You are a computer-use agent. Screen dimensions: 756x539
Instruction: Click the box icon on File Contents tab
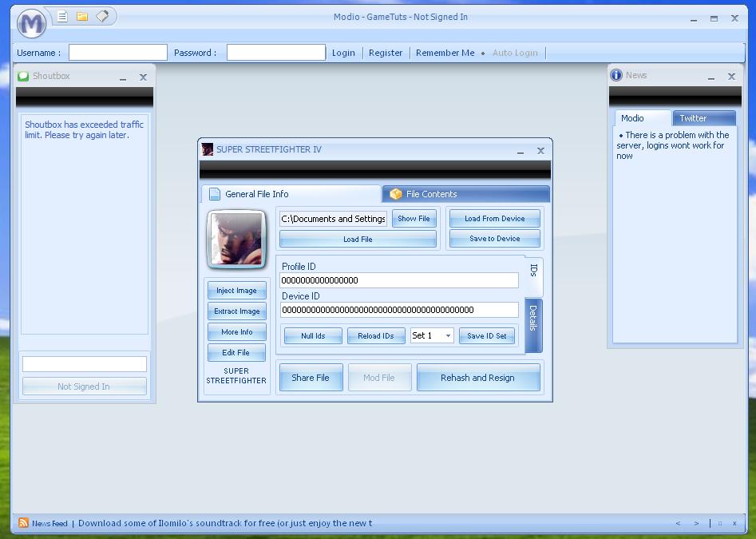(396, 194)
